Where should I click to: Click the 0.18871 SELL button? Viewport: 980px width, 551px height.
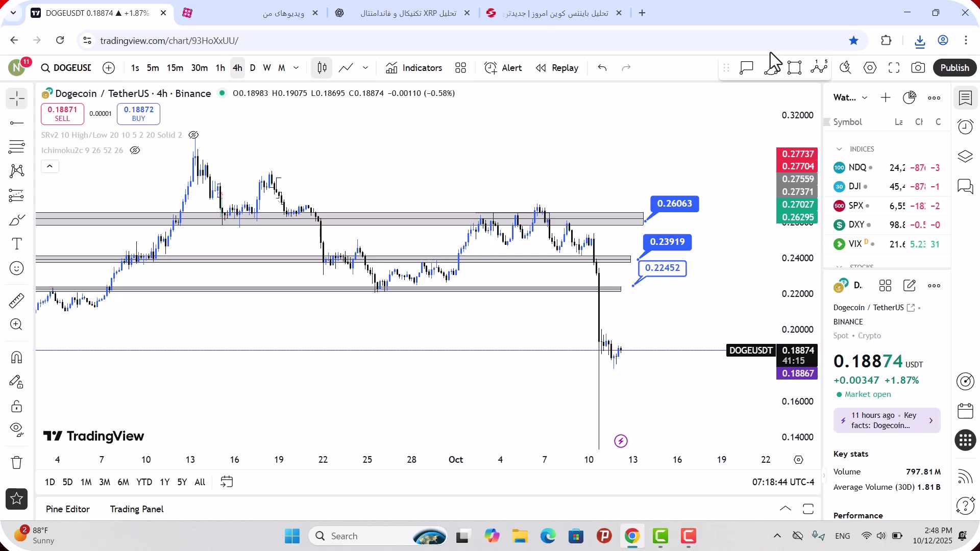pyautogui.click(x=62, y=114)
